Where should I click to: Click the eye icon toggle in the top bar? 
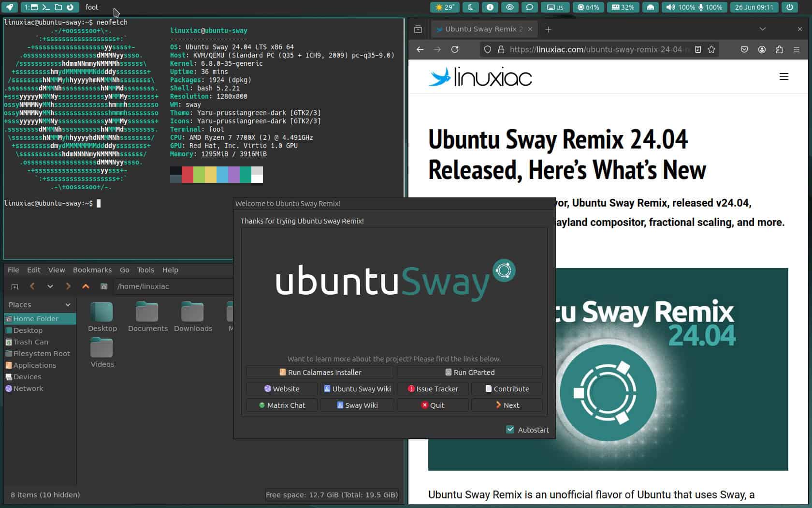coord(509,7)
